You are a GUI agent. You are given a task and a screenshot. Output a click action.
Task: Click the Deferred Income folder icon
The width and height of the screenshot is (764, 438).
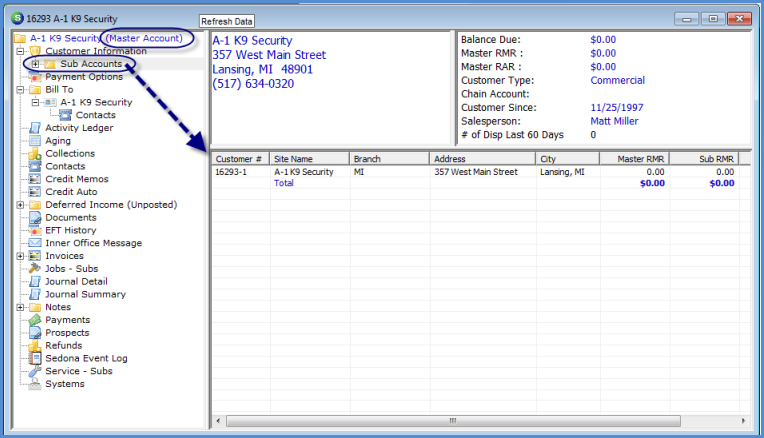[35, 205]
